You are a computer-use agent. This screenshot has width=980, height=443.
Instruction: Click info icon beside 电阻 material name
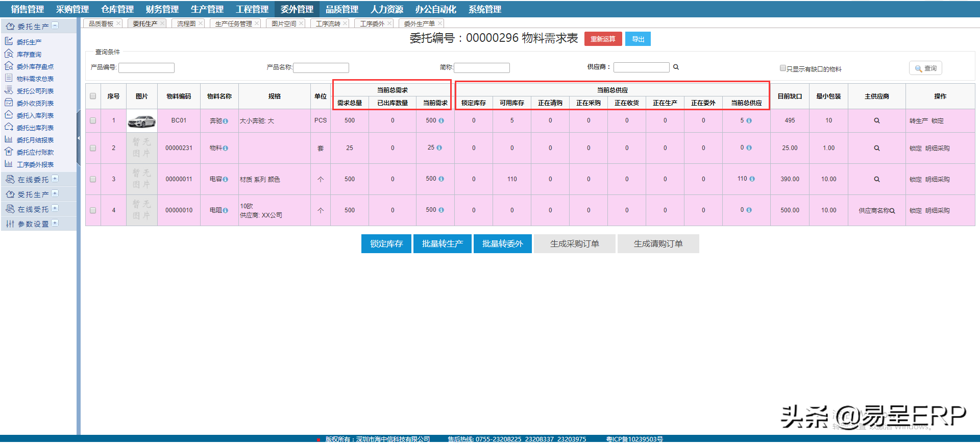[x=225, y=210]
